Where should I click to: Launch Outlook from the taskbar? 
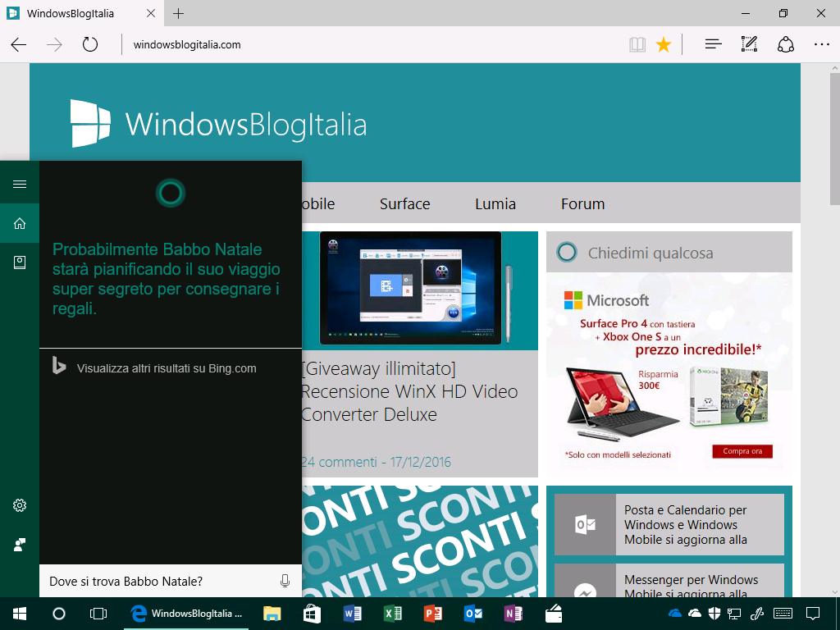[x=473, y=614]
